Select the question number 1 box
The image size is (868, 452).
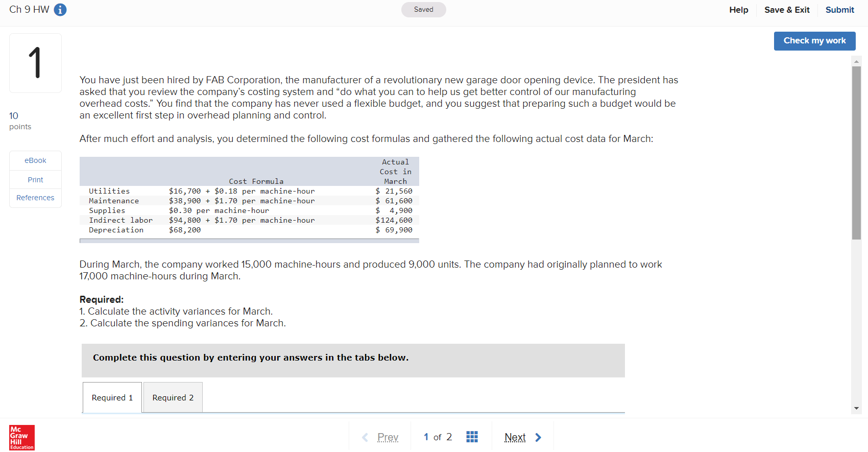tap(35, 63)
